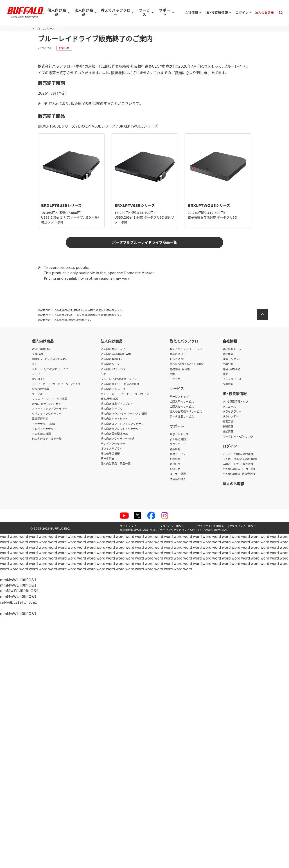The image size is (289, 868).
Task: Open footer link IRカレンダー
Action: 230,416
